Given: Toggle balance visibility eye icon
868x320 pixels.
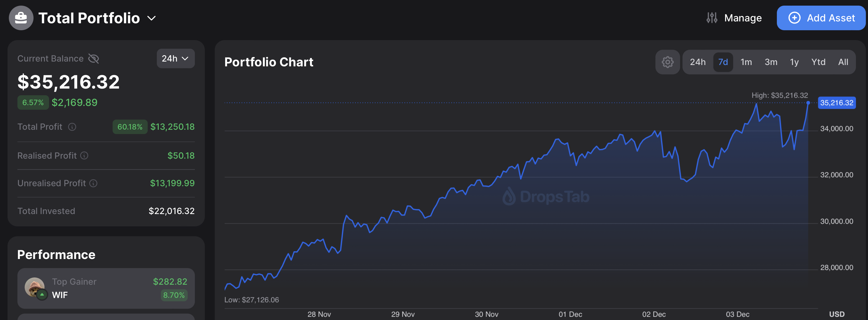Looking at the screenshot, I should 93,59.
